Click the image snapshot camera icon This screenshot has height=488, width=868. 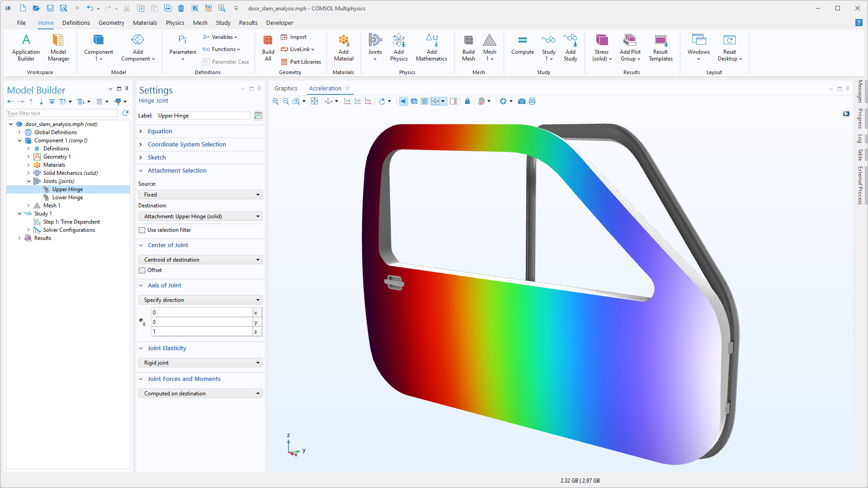click(x=522, y=101)
